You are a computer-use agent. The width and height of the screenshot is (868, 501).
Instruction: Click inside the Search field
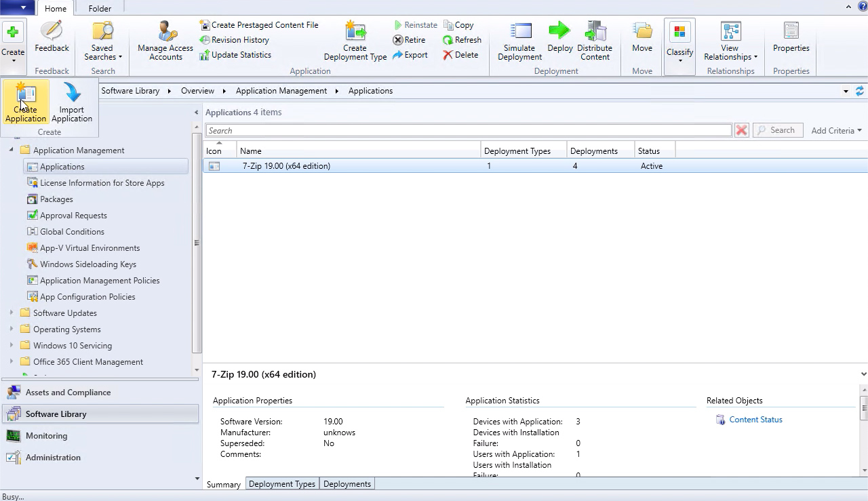click(469, 130)
